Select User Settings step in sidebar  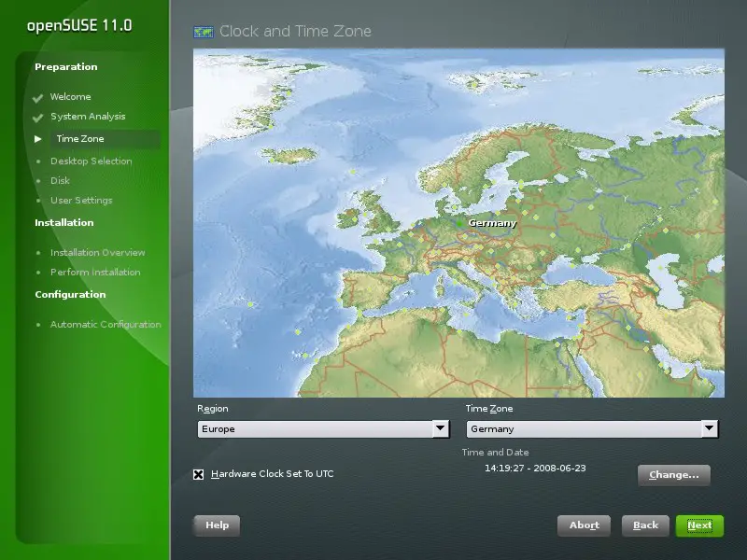click(x=81, y=200)
